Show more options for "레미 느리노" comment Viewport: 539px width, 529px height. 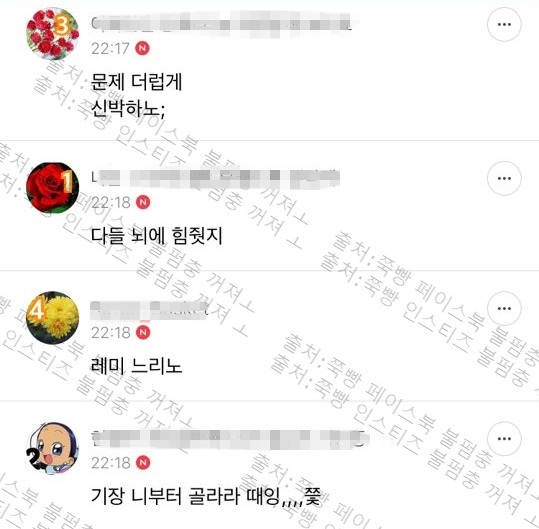(504, 308)
